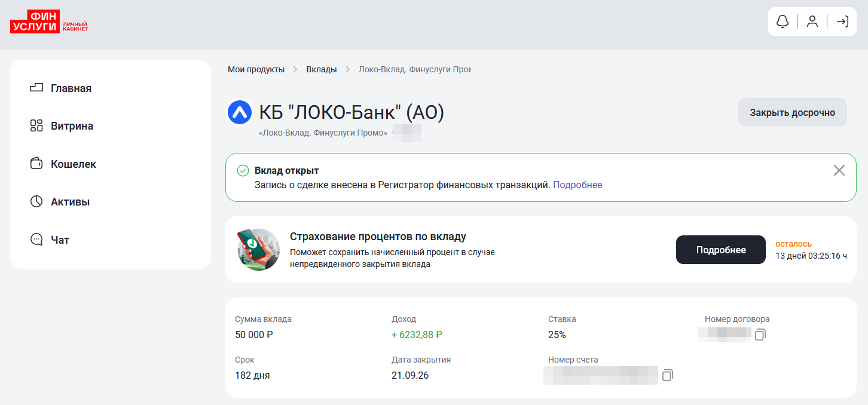Go to Главная in sidebar
The width and height of the screenshot is (868, 405).
(71, 88)
